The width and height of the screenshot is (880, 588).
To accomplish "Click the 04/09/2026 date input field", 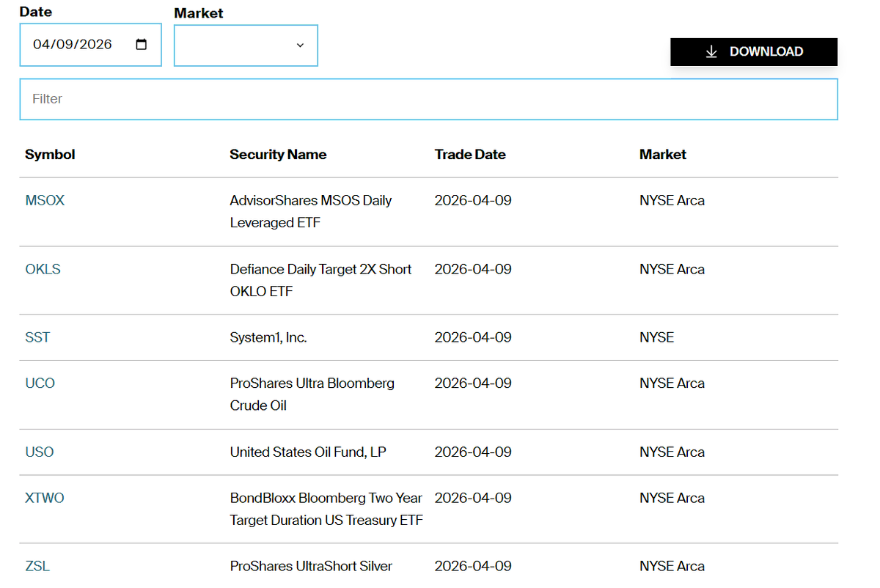I will click(x=90, y=45).
